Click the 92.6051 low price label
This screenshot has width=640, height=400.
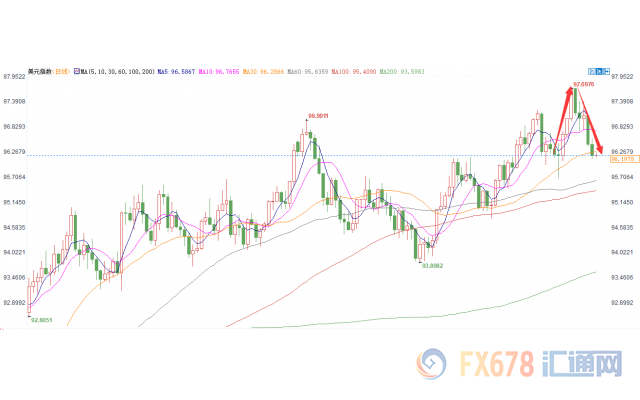click(x=42, y=320)
